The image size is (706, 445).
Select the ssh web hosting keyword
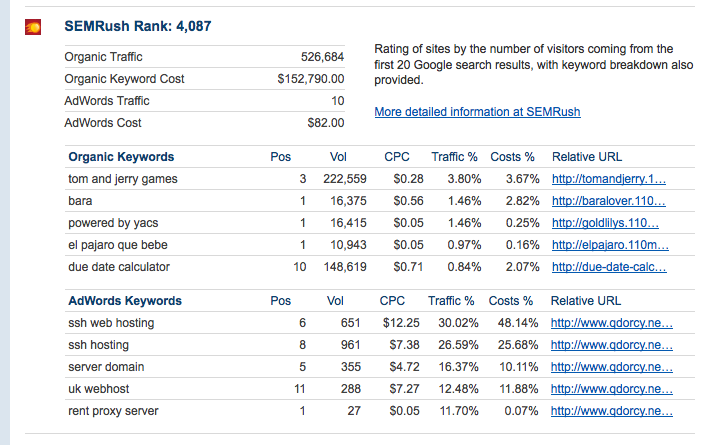tap(111, 323)
